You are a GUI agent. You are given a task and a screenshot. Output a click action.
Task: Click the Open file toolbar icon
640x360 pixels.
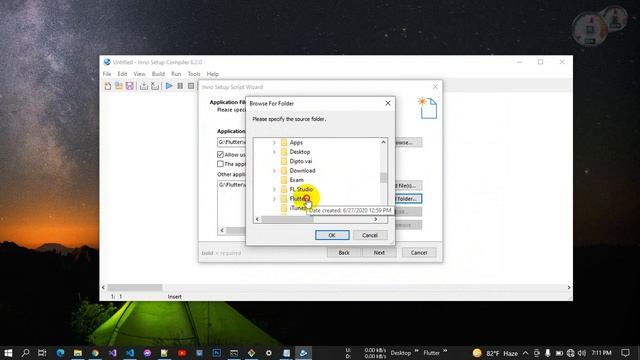click(x=119, y=86)
